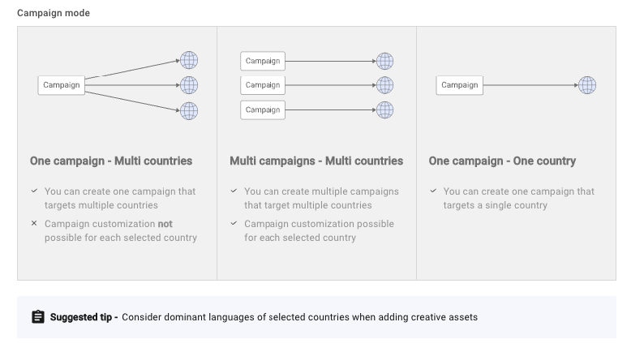Click checkmark beside 'targets a single country'
644x352 pixels.
tap(432, 191)
